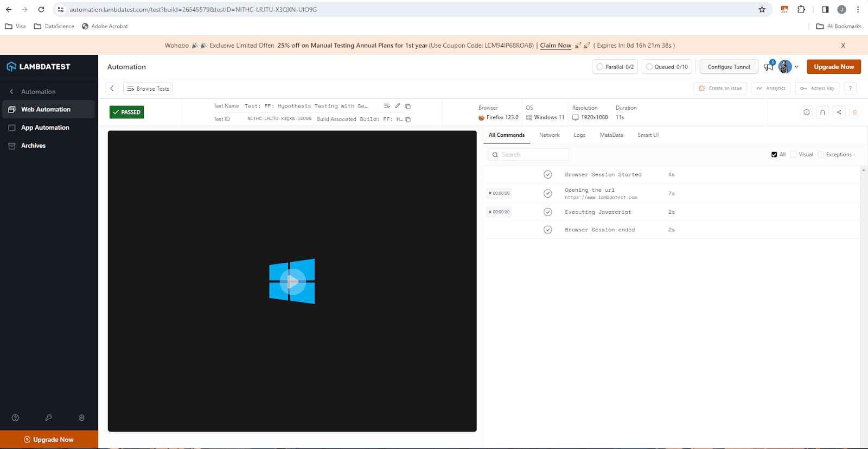The width and height of the screenshot is (868, 449).
Task: Open the sidebar settings gear icon
Action: pyautogui.click(x=82, y=418)
